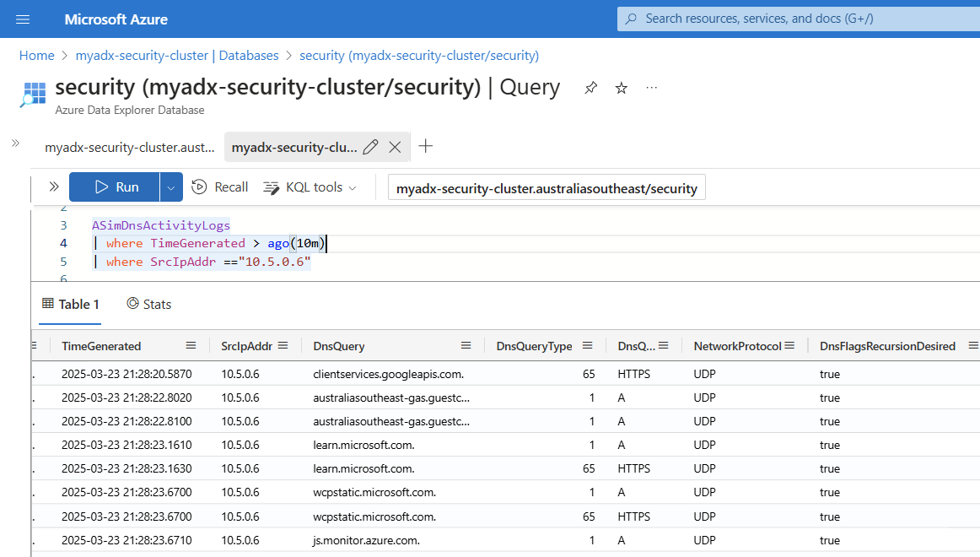
Task: Click the Microsoft Azure logo text
Action: coord(116,19)
